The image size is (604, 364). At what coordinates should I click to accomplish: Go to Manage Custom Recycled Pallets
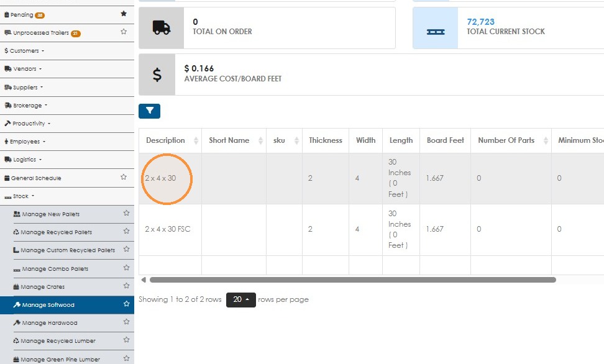coord(64,250)
